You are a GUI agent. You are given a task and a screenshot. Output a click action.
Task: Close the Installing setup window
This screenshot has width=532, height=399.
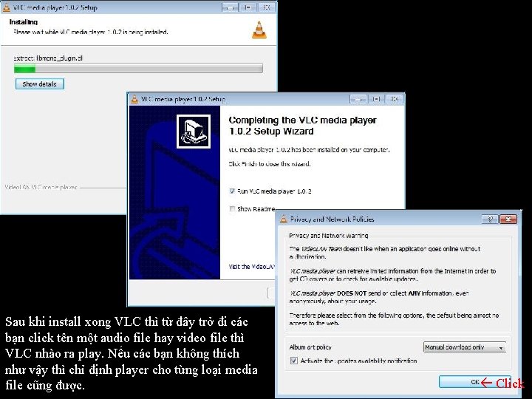pos(267,7)
